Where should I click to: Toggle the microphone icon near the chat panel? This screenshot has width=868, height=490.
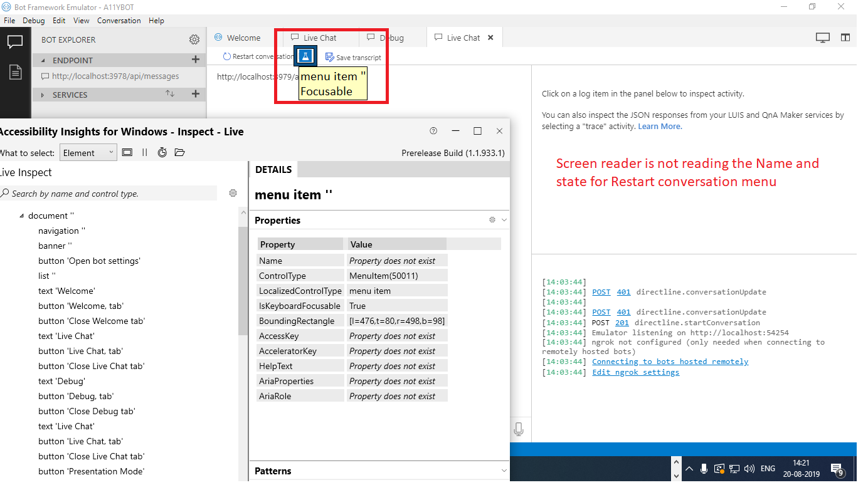519,429
